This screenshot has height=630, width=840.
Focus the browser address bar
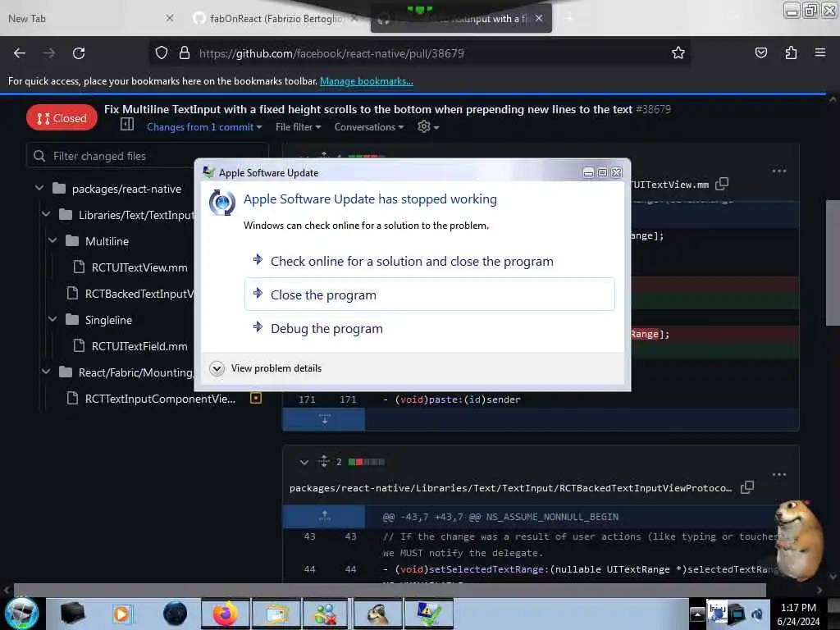tap(418, 53)
